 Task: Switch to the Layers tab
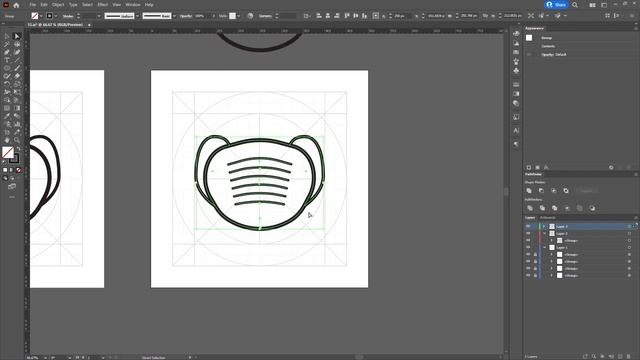[530, 218]
